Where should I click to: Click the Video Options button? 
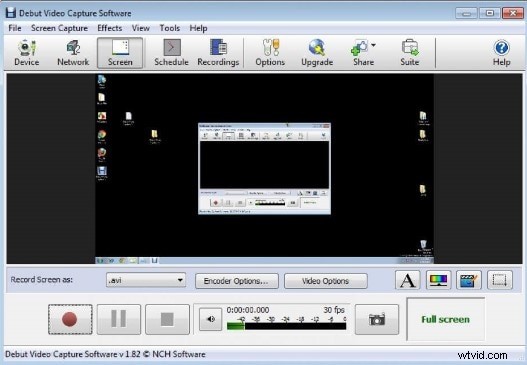tap(325, 281)
